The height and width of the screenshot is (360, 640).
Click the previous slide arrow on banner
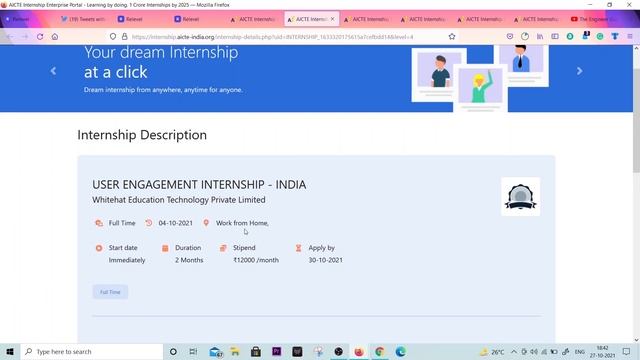(x=53, y=71)
